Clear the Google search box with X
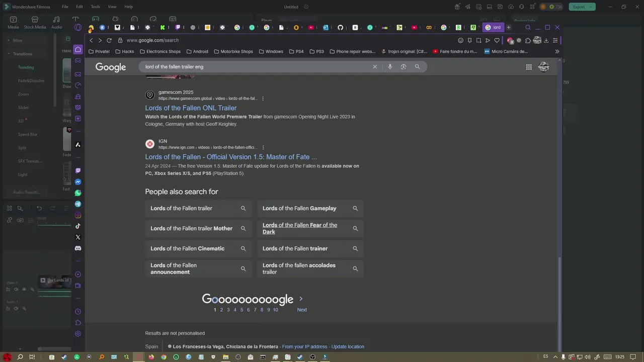 tap(375, 67)
